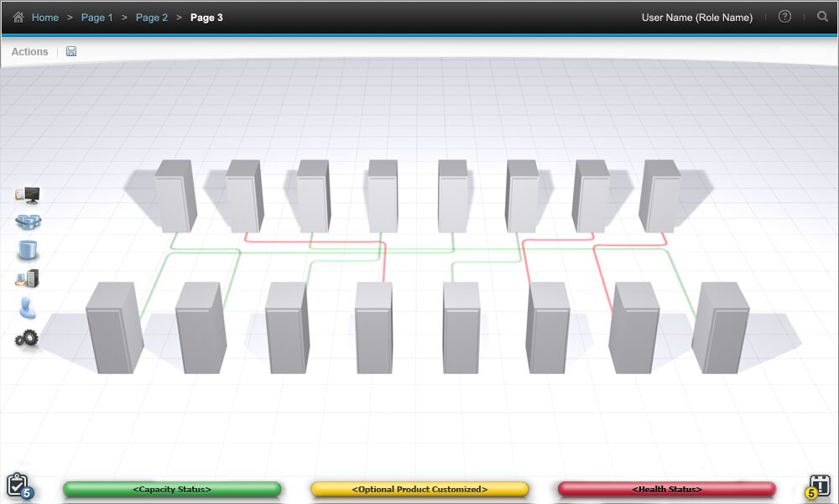This screenshot has height=504, width=839.
Task: Click the green Capacity Status bar
Action: (172, 489)
